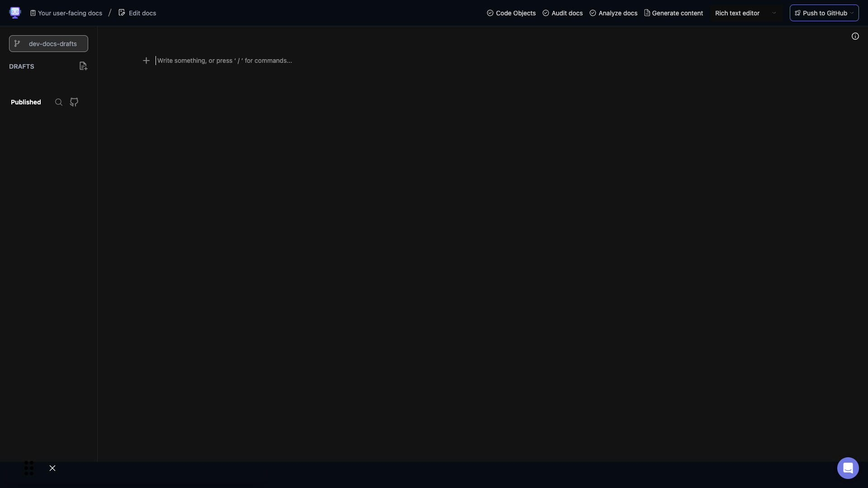This screenshot has height=488, width=868.
Task: Click the GitHub icon beside Published
Action: click(x=74, y=102)
